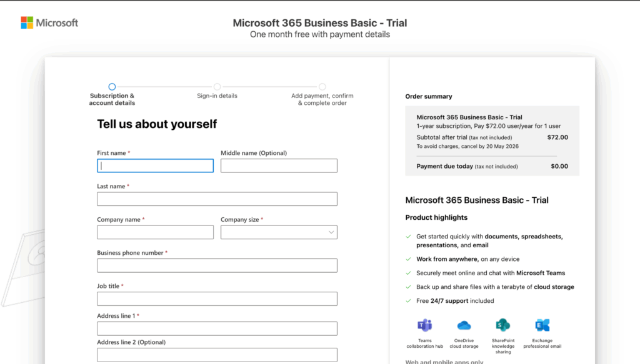This screenshot has height=364, width=640.
Task: Open the Company size dropdown
Action: (278, 232)
